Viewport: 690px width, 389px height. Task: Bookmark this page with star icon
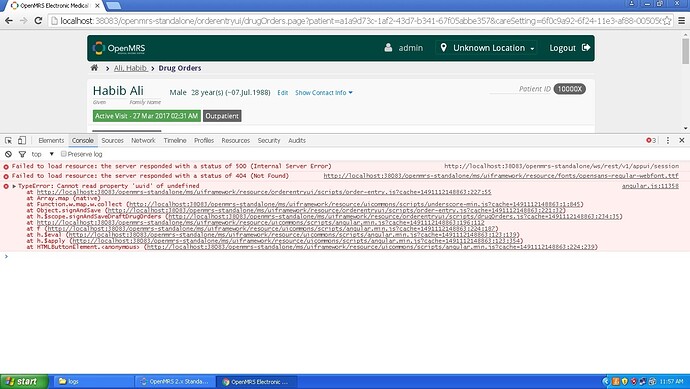tap(667, 21)
